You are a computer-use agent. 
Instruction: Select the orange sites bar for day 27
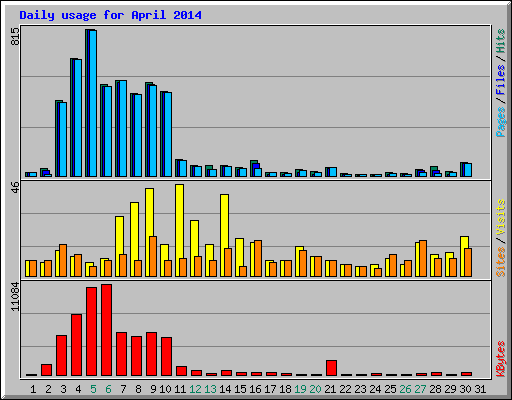[423, 258]
